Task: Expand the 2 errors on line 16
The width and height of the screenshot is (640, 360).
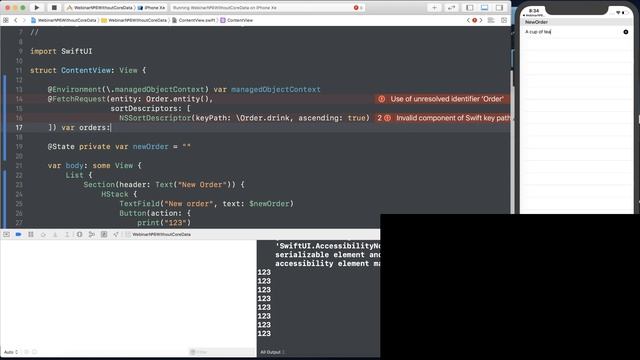Action: pyautogui.click(x=383, y=118)
